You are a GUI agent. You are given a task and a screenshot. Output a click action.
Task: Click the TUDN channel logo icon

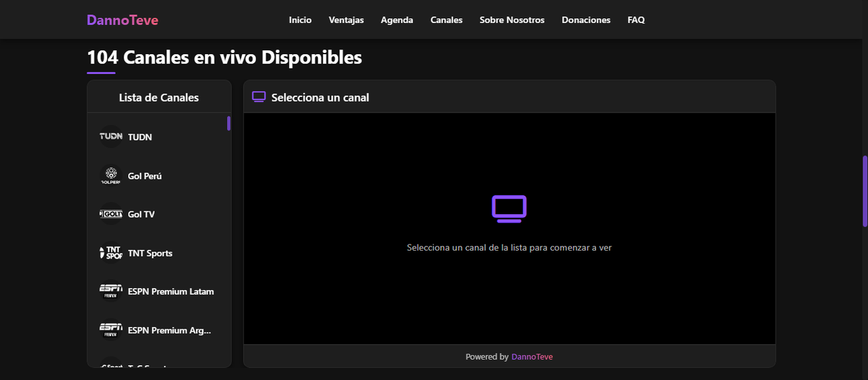[111, 137]
